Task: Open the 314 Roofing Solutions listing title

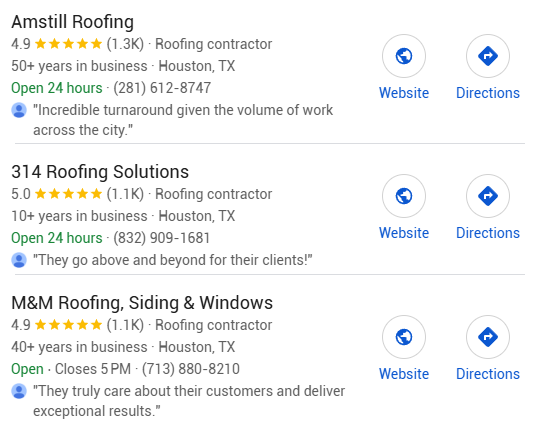Action: 100,171
